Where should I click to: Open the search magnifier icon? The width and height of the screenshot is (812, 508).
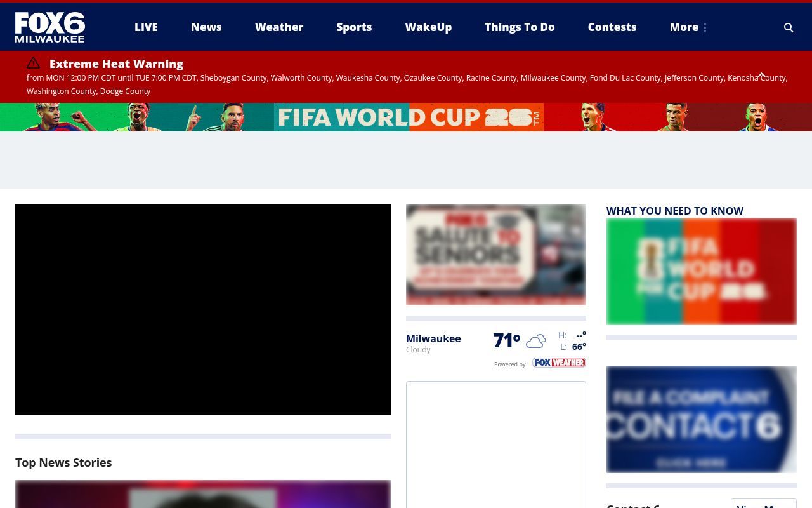[789, 27]
